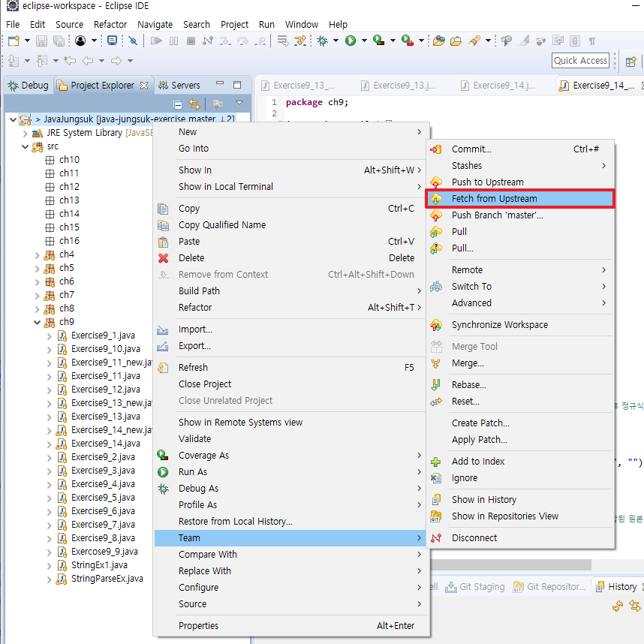Click the green Run toolbar button

tap(351, 41)
